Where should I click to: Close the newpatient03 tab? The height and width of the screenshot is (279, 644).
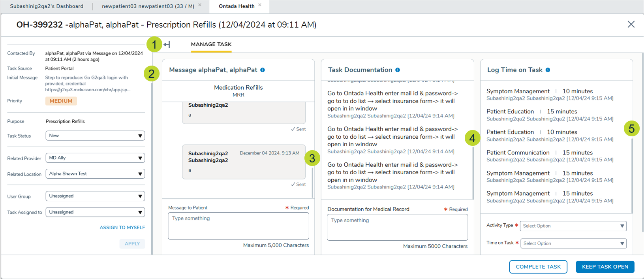tap(200, 5)
